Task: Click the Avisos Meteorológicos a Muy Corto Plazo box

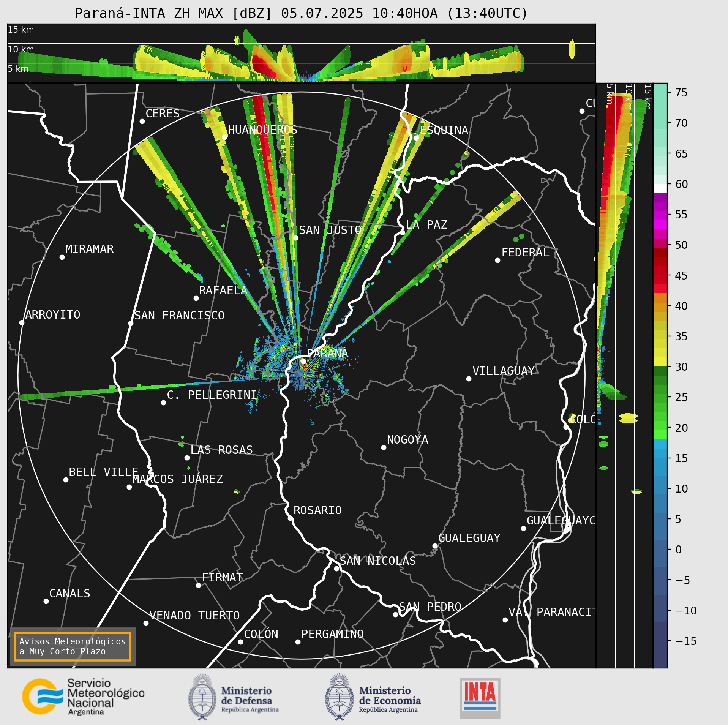Action: tap(73, 646)
